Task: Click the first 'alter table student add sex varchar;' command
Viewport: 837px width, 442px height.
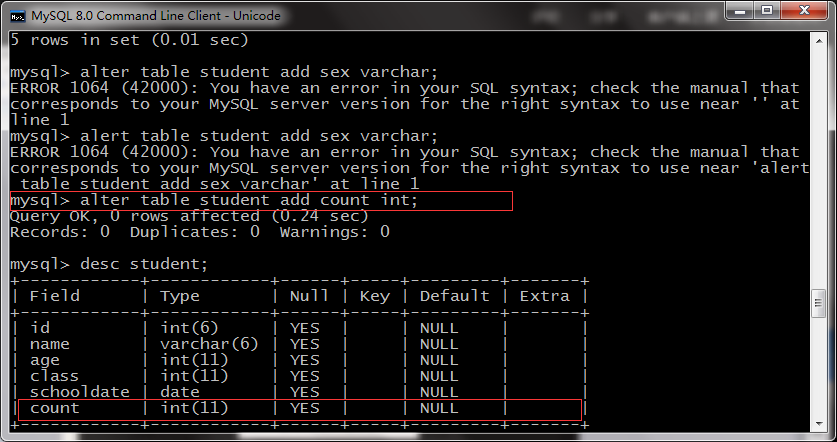Action: 259,72
